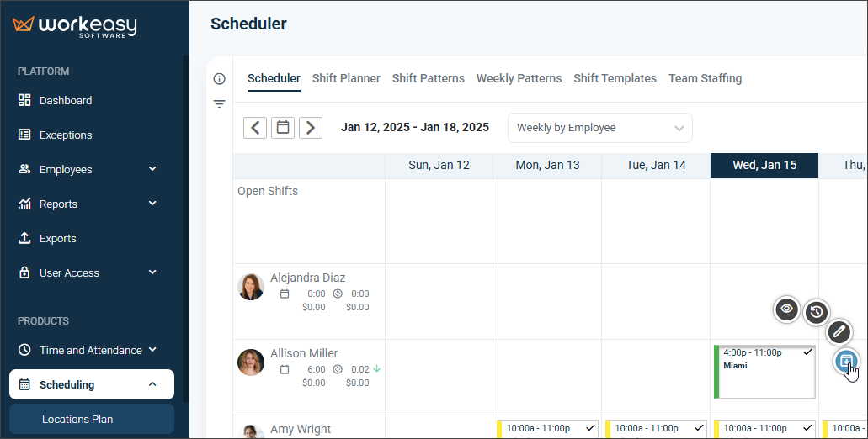Open the filter icon panel
Screen dimensions: 868x439
pyautogui.click(x=219, y=104)
